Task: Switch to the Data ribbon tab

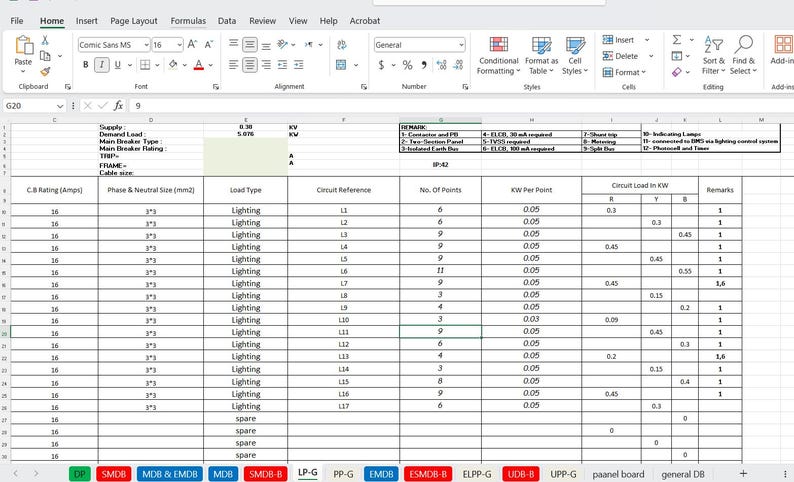Action: click(227, 21)
